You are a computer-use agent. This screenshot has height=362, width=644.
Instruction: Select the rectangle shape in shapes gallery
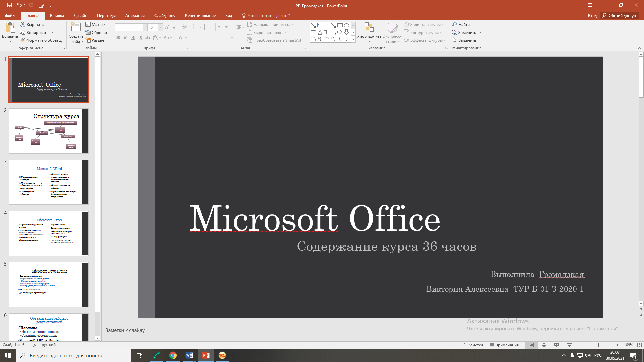(x=340, y=25)
